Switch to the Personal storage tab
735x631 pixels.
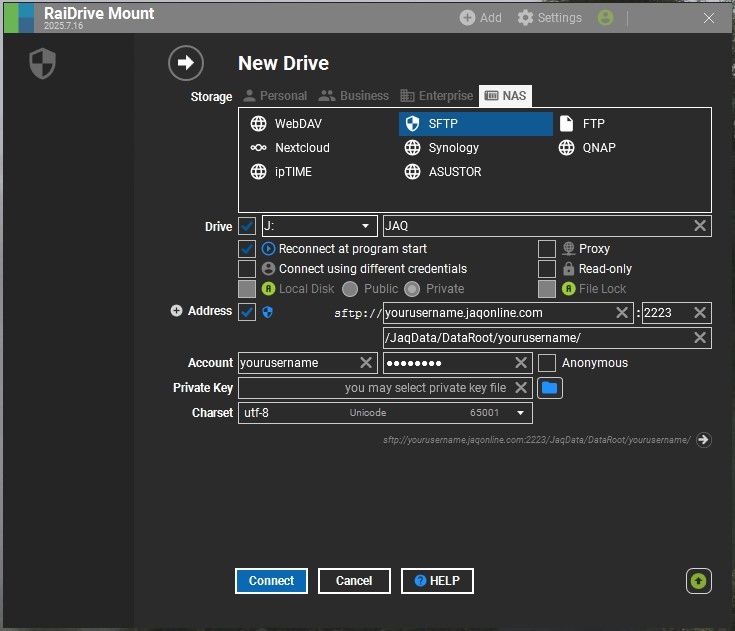(275, 96)
